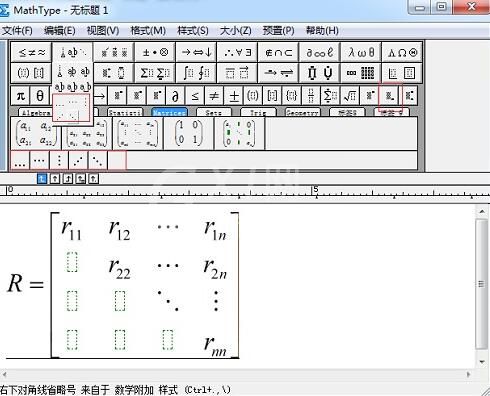The height and width of the screenshot is (396, 490).
Task: Open the relational symbols palette (≤≠≈)
Action: pos(31,52)
